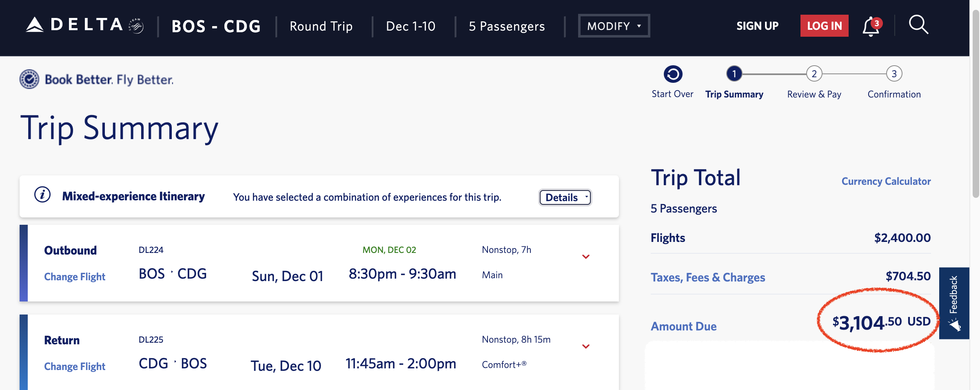Open the notifications bell
980x390 pixels.
pyautogui.click(x=871, y=27)
